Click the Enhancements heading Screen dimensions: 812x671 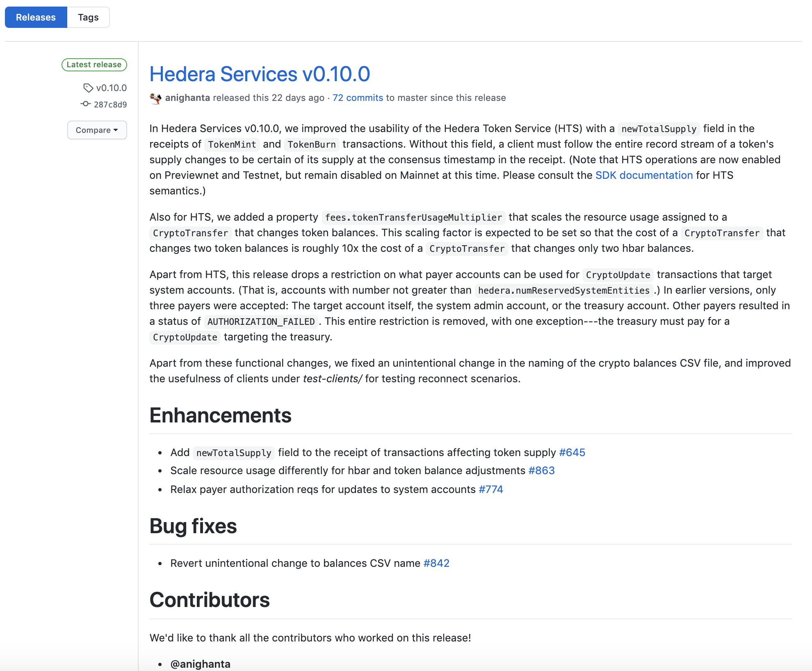coord(220,415)
